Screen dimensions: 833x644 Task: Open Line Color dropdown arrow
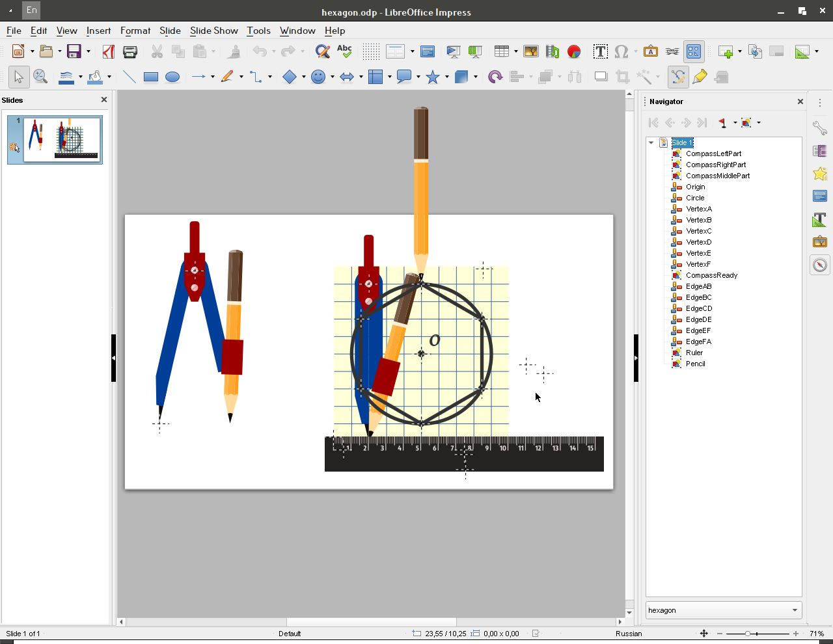pyautogui.click(x=81, y=77)
